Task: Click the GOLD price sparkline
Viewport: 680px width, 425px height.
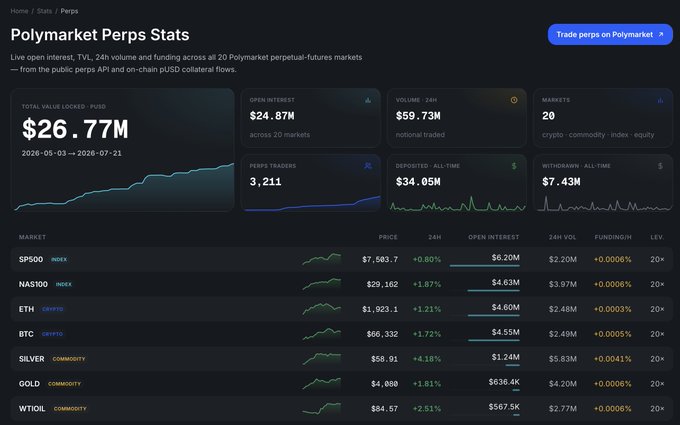Action: pyautogui.click(x=321, y=383)
